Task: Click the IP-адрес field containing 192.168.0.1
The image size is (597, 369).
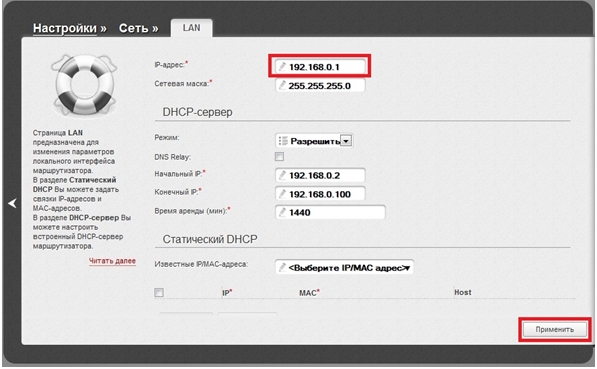Action: click(x=320, y=67)
